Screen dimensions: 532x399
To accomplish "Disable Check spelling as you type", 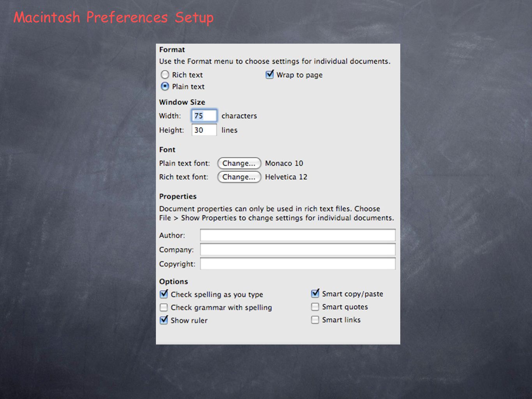I will [164, 294].
